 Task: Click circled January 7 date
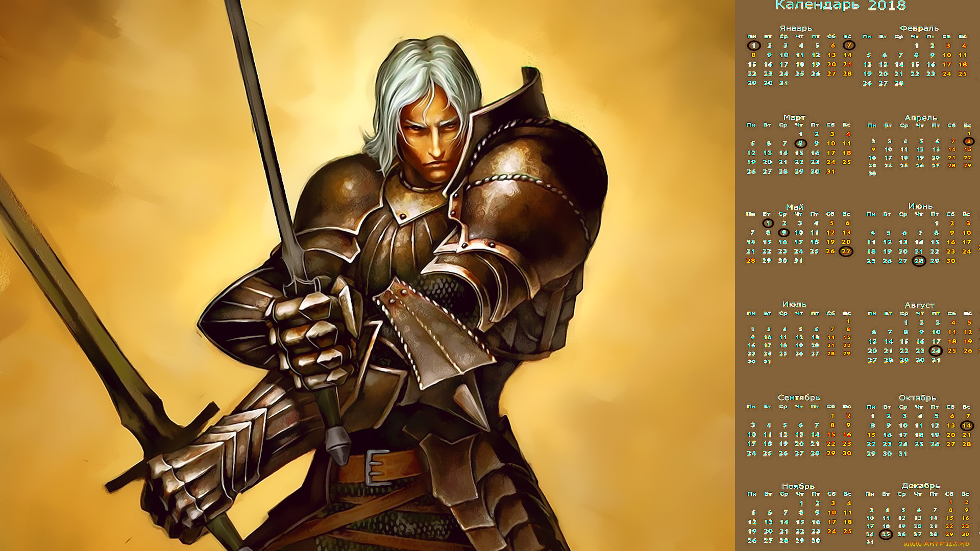click(x=848, y=45)
